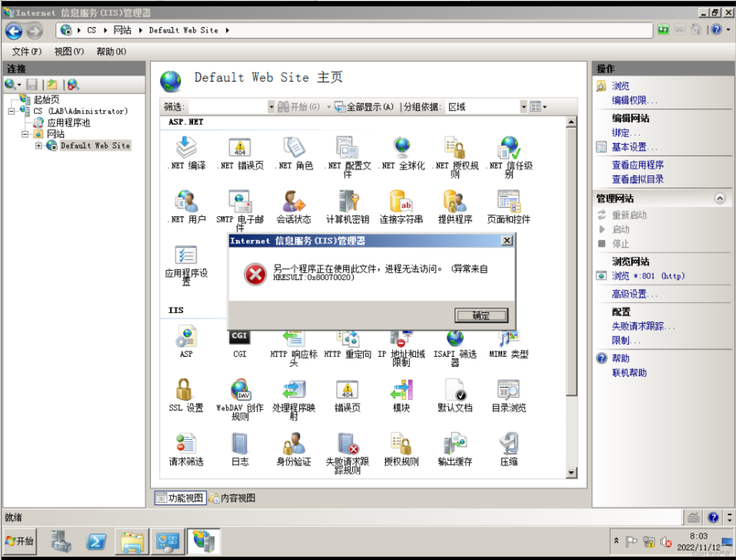Click the 编辑权限... link

pyautogui.click(x=634, y=101)
